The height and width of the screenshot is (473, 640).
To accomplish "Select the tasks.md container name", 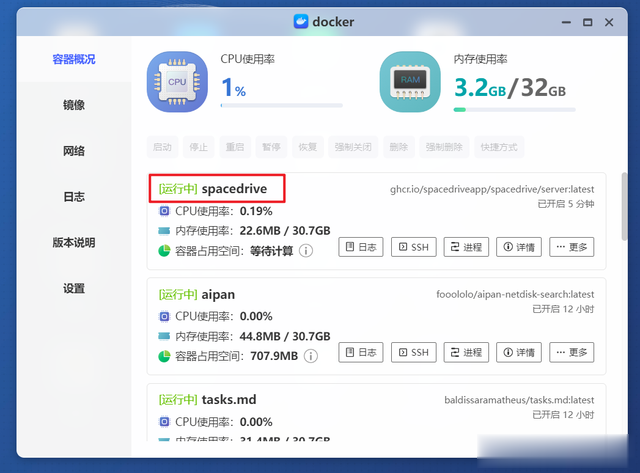I will (229, 399).
